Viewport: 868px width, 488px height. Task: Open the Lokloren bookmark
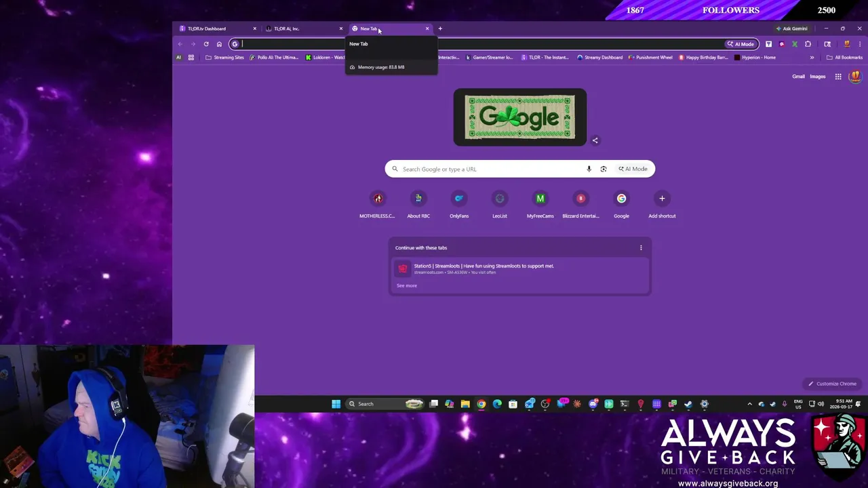(x=325, y=58)
